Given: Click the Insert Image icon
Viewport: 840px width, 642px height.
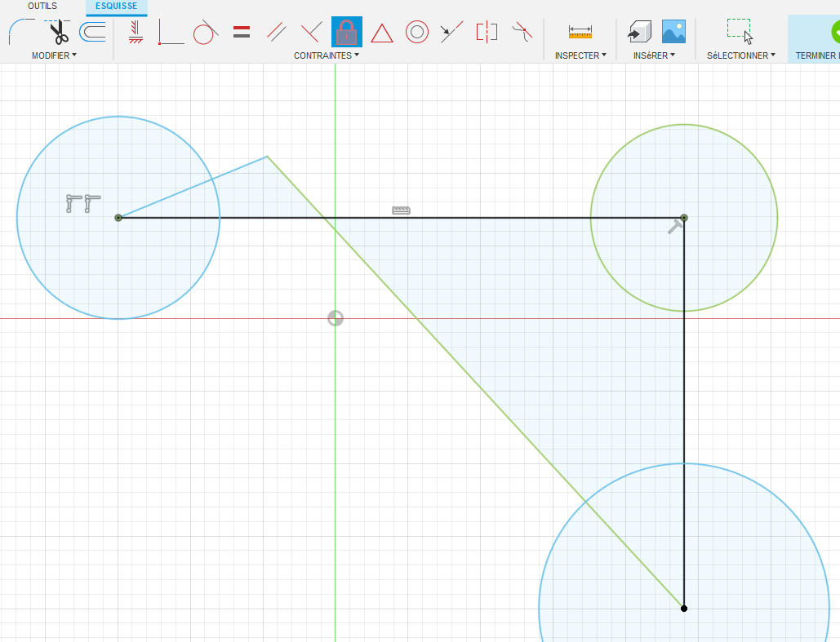Looking at the screenshot, I should (674, 32).
